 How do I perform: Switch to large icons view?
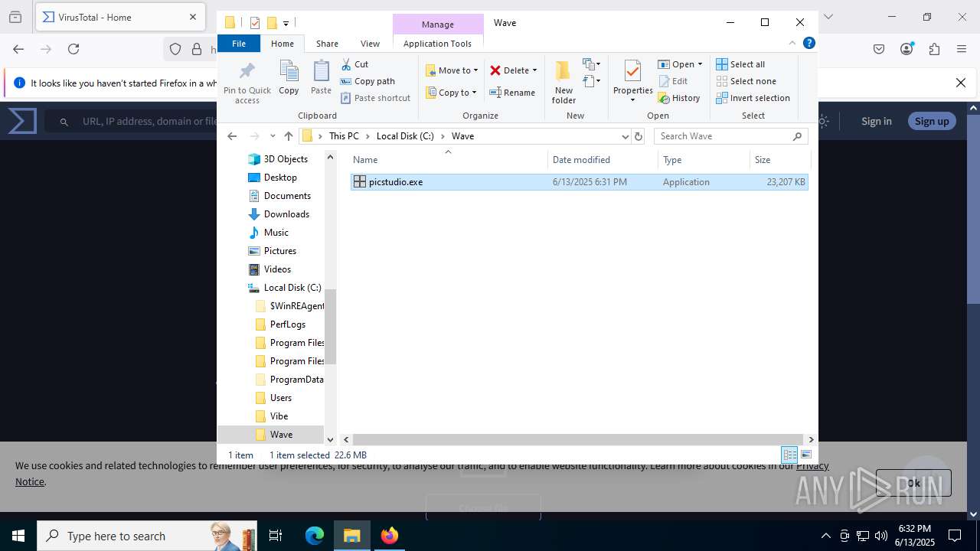tap(805, 455)
